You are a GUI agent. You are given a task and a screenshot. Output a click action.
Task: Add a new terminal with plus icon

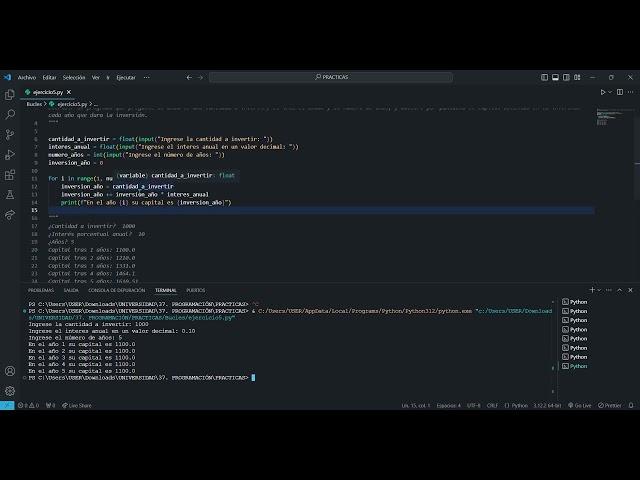[x=592, y=290]
